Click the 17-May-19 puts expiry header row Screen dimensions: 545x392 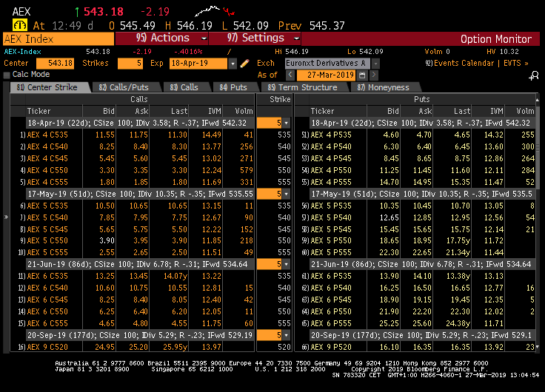(x=422, y=194)
